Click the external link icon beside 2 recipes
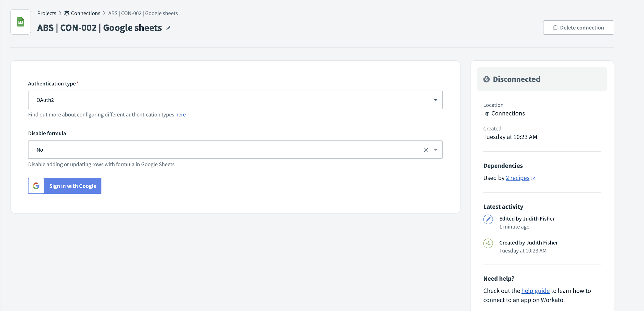644x311 pixels. (x=533, y=178)
